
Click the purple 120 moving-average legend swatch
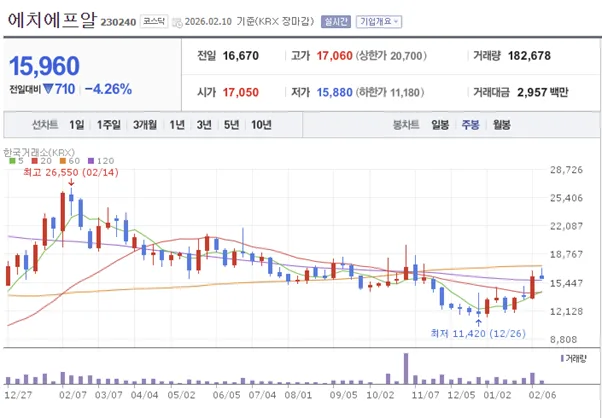[x=91, y=161]
